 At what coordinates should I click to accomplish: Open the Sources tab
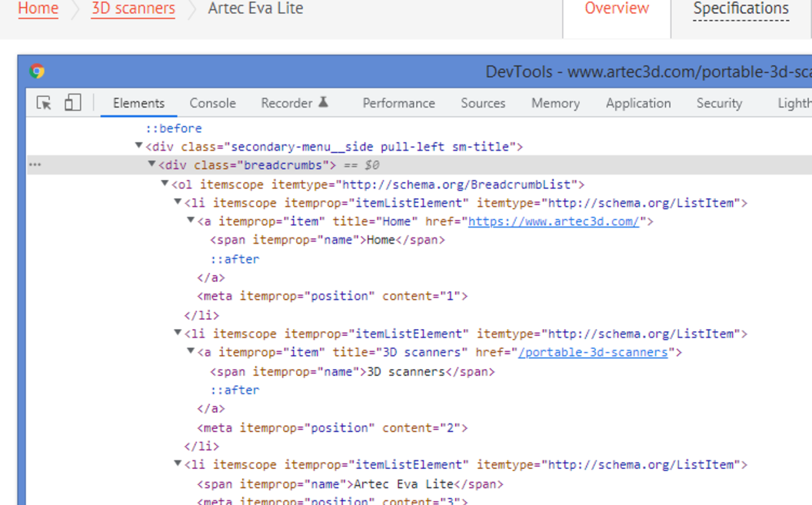(483, 103)
